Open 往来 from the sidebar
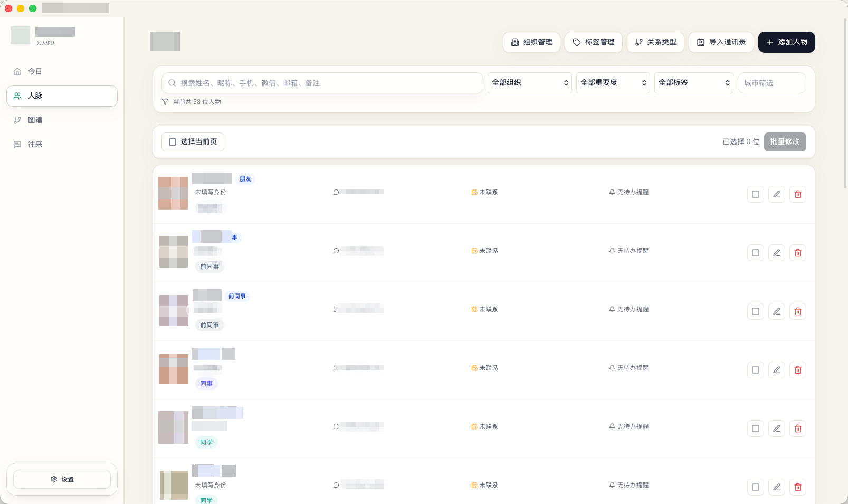This screenshot has width=848, height=504. click(62, 145)
